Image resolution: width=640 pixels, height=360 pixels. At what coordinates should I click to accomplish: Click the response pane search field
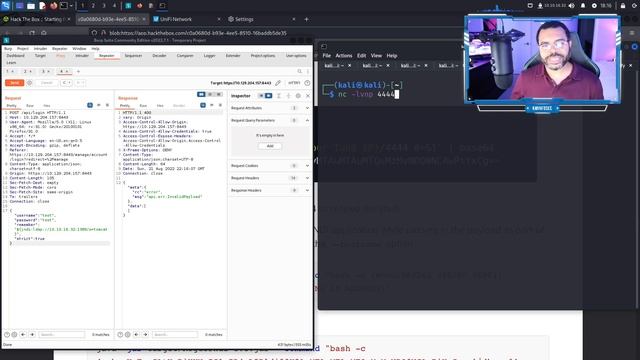click(175, 335)
